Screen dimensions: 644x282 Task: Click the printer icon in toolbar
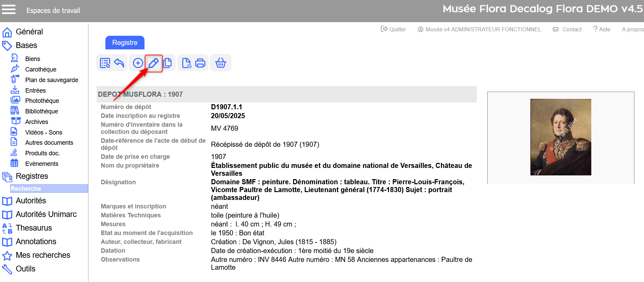pos(200,63)
